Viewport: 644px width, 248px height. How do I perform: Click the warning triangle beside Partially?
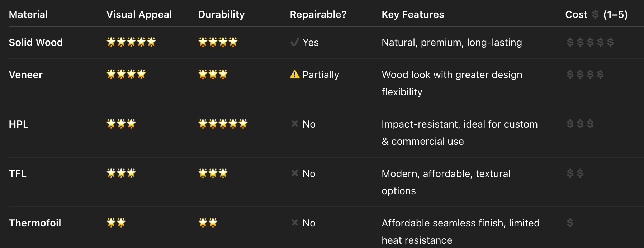[x=294, y=75]
